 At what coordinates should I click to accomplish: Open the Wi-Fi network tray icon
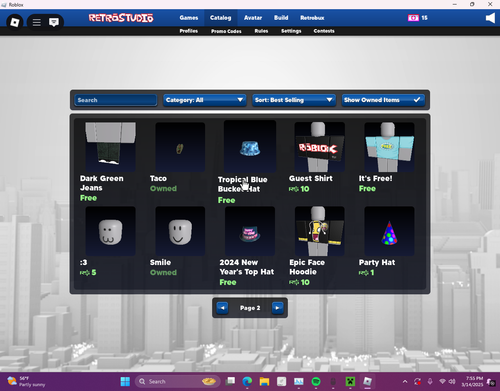pos(442,381)
